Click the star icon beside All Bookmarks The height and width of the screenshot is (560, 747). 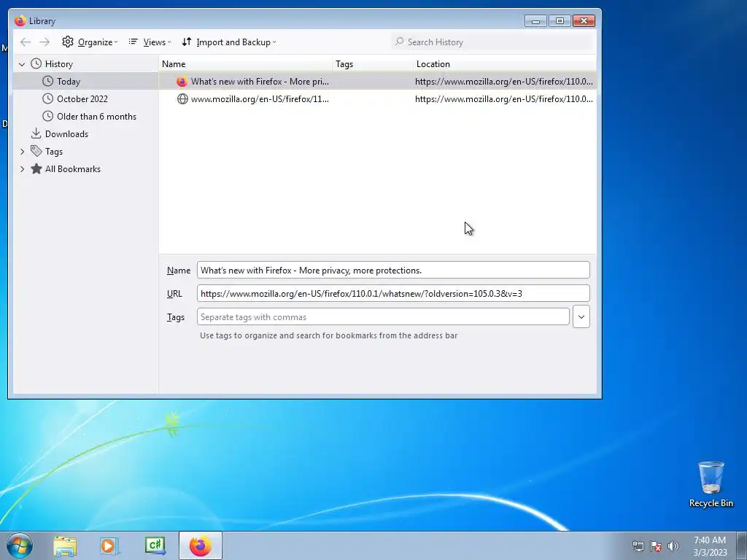point(36,168)
